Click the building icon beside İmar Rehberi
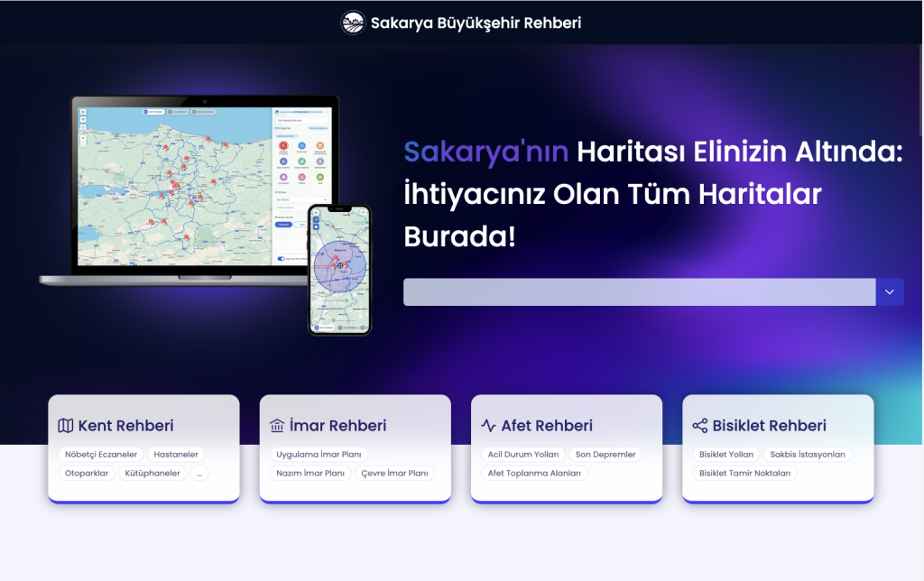Viewport: 924px width, 581px height. [277, 426]
